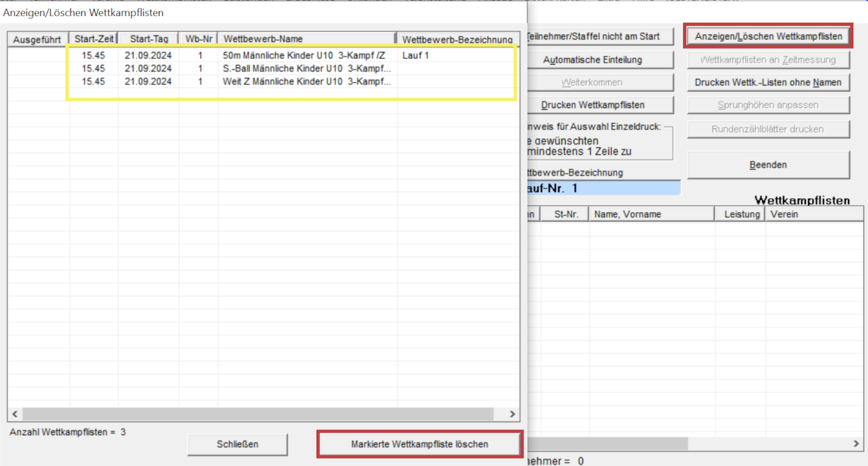This screenshot has height=466, width=868.
Task: Select the 50m Männliche Kinder U10 row
Action: point(303,55)
